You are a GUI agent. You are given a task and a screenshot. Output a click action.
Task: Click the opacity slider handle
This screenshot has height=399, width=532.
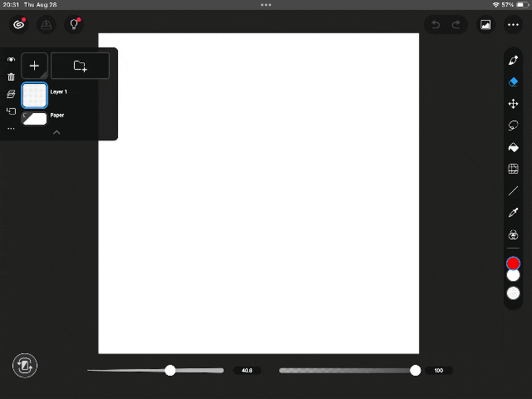point(416,370)
